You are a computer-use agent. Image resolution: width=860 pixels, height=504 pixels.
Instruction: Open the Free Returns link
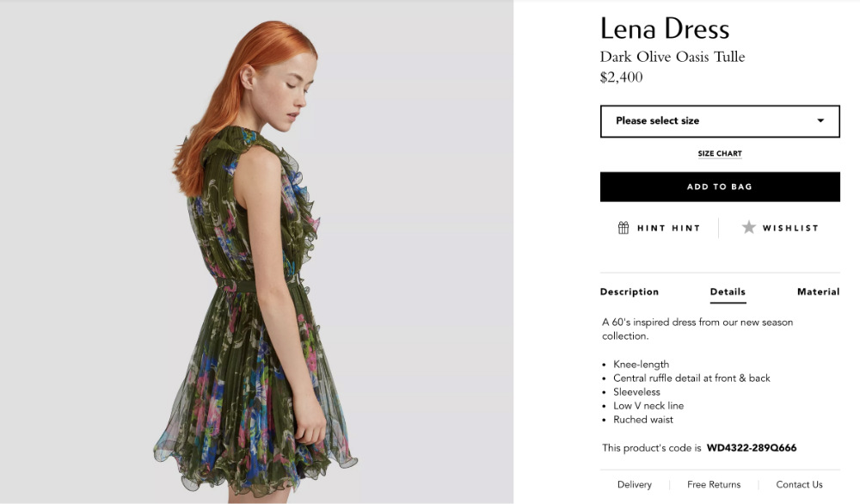click(714, 484)
